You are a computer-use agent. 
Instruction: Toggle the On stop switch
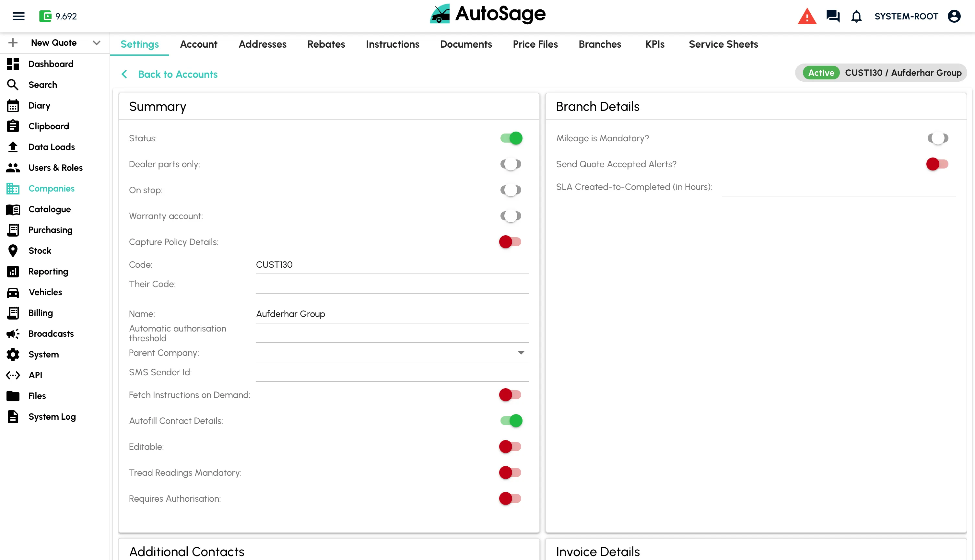[511, 190]
